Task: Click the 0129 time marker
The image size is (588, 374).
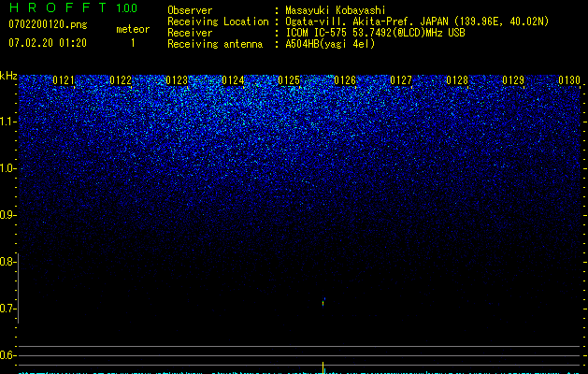Action: pyautogui.click(x=513, y=80)
